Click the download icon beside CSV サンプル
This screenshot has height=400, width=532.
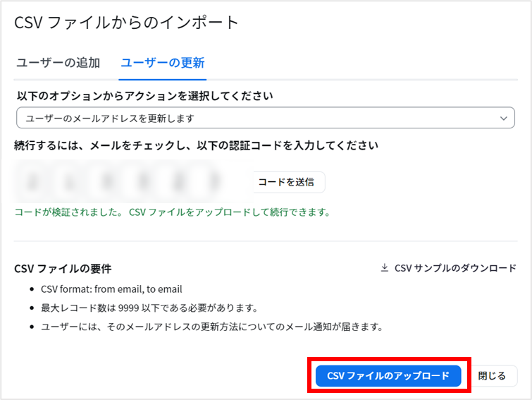point(385,267)
